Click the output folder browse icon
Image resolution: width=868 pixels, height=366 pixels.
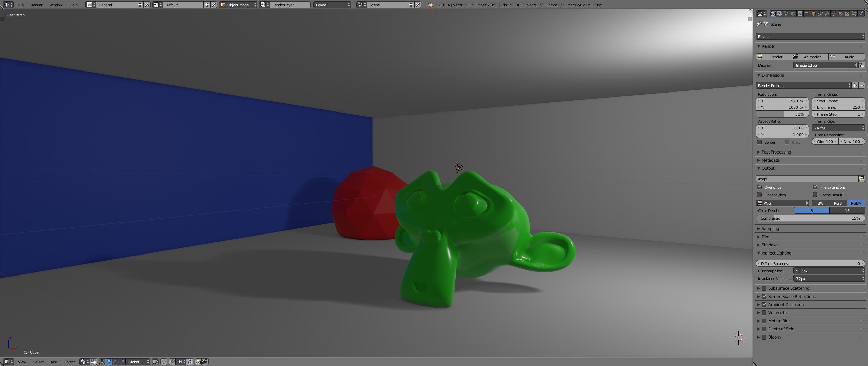click(862, 179)
